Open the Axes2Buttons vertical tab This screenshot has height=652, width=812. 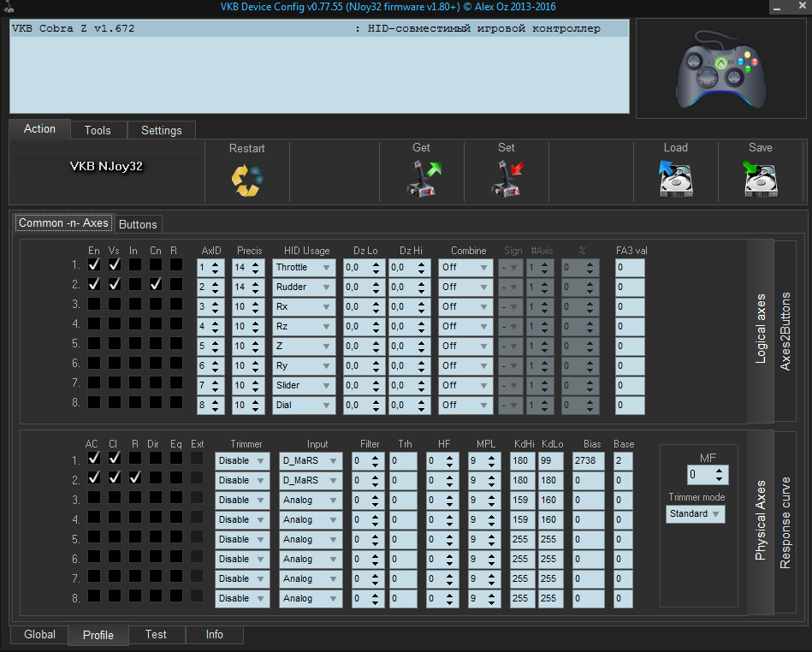tap(785, 331)
